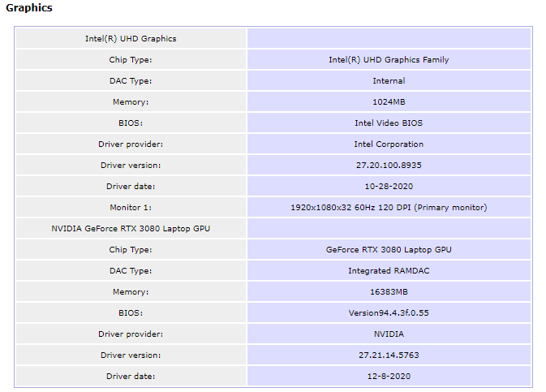Click the 1024MB memory value
The width and height of the screenshot is (546, 392).
click(389, 102)
